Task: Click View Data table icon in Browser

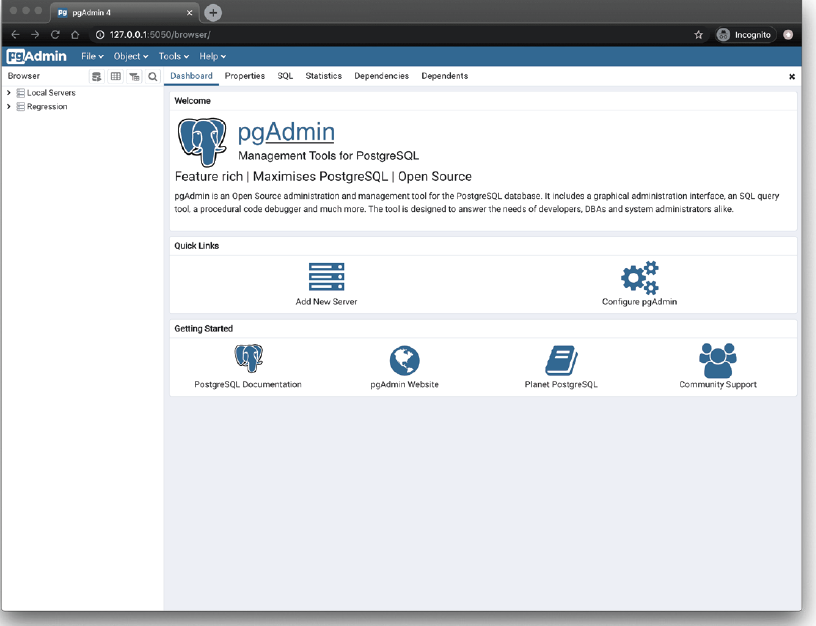Action: [x=115, y=76]
